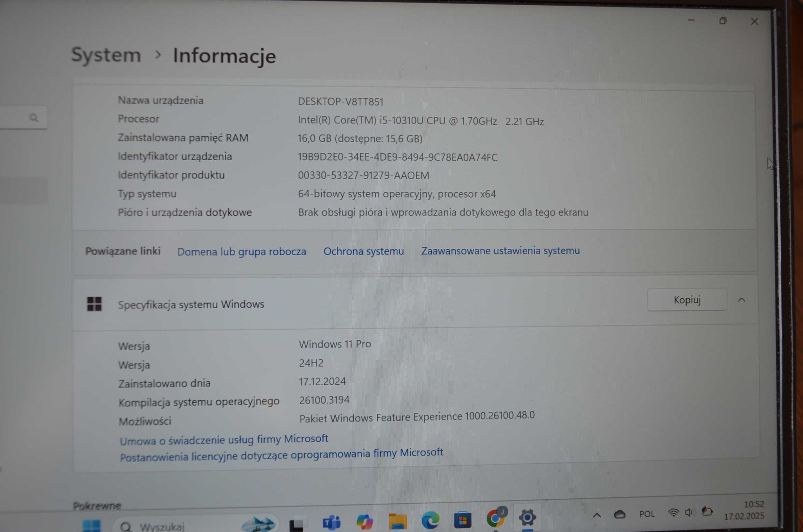Screen dimensions: 803x532
Task: Select install date 17.12.2024
Action: click(322, 382)
